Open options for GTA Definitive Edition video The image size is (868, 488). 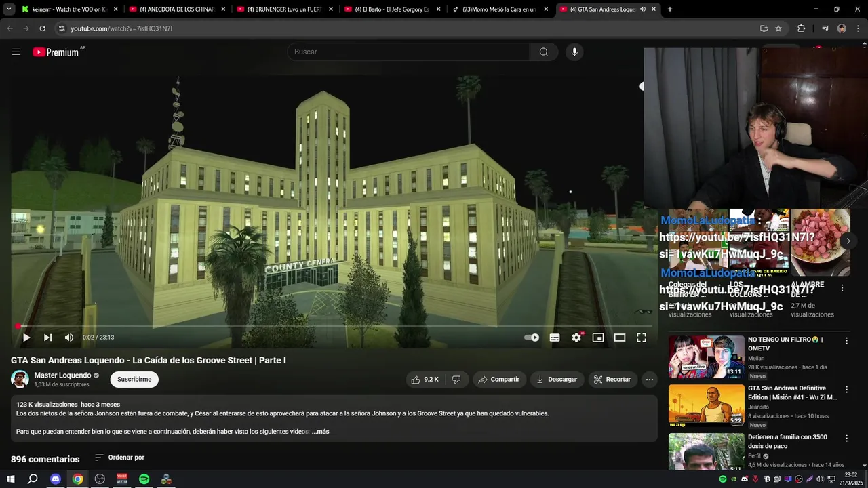(846, 390)
